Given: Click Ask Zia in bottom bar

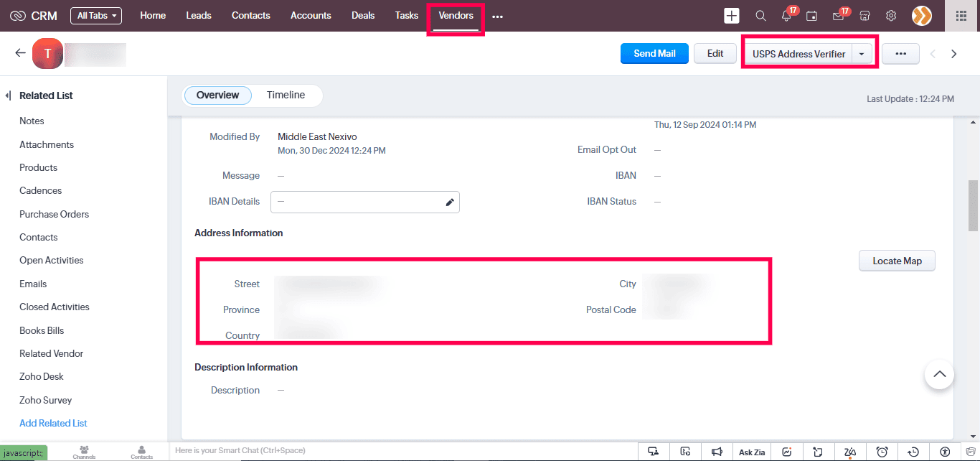Looking at the screenshot, I should point(752,452).
